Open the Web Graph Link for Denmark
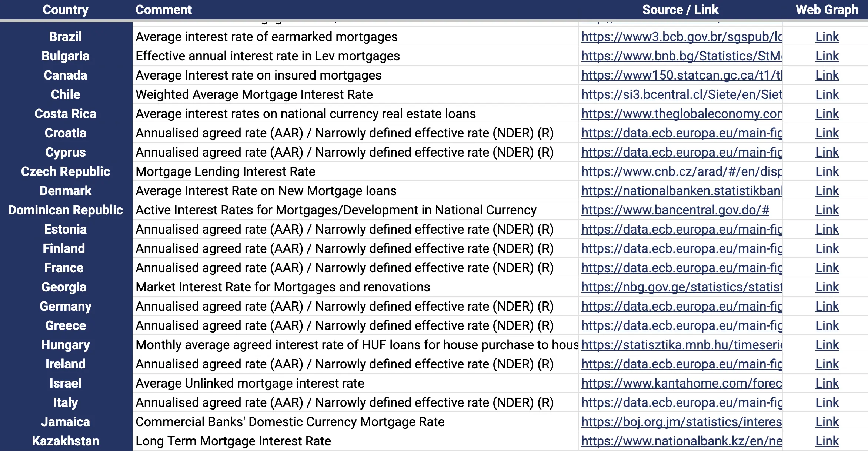Image resolution: width=868 pixels, height=451 pixels. pyautogui.click(x=827, y=191)
